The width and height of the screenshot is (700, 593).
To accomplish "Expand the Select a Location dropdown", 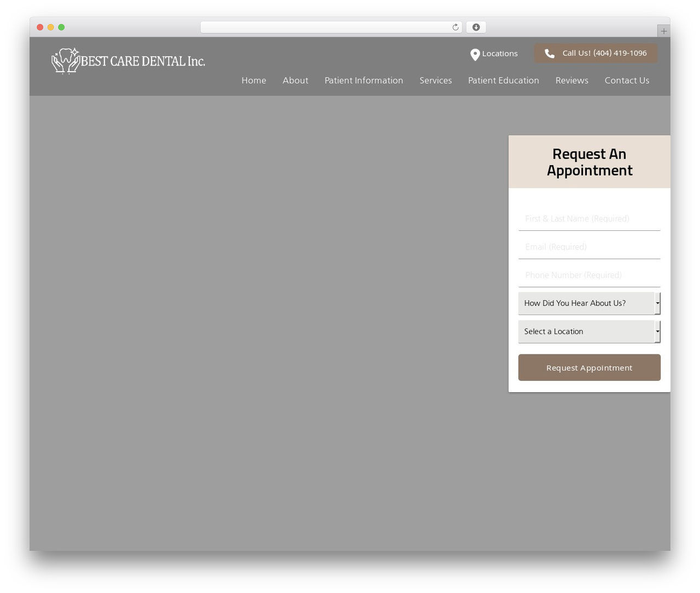I will click(589, 332).
